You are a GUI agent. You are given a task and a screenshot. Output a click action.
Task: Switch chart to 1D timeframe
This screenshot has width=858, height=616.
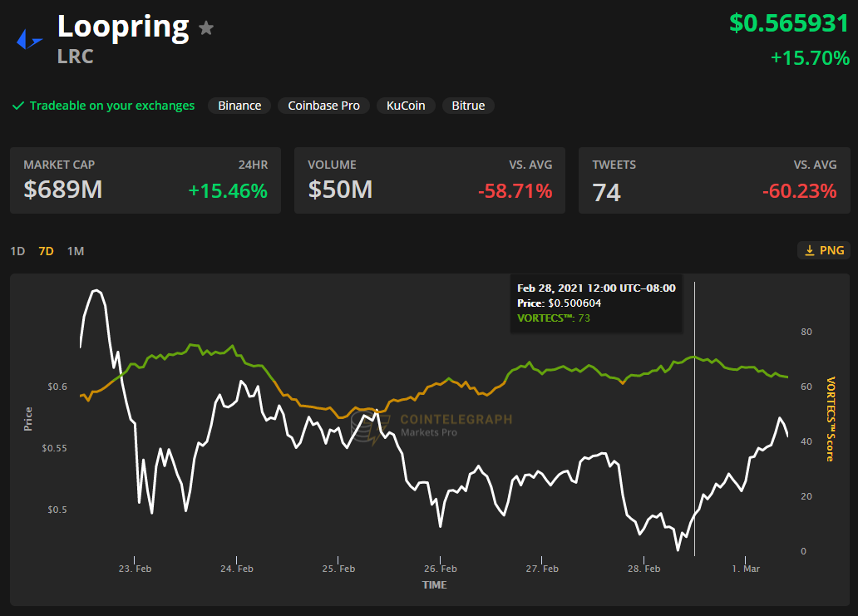click(17, 251)
